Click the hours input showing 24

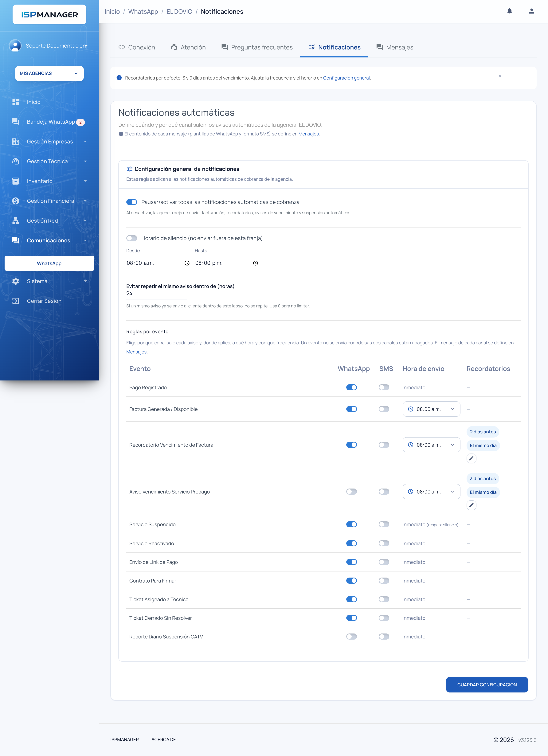(157, 294)
